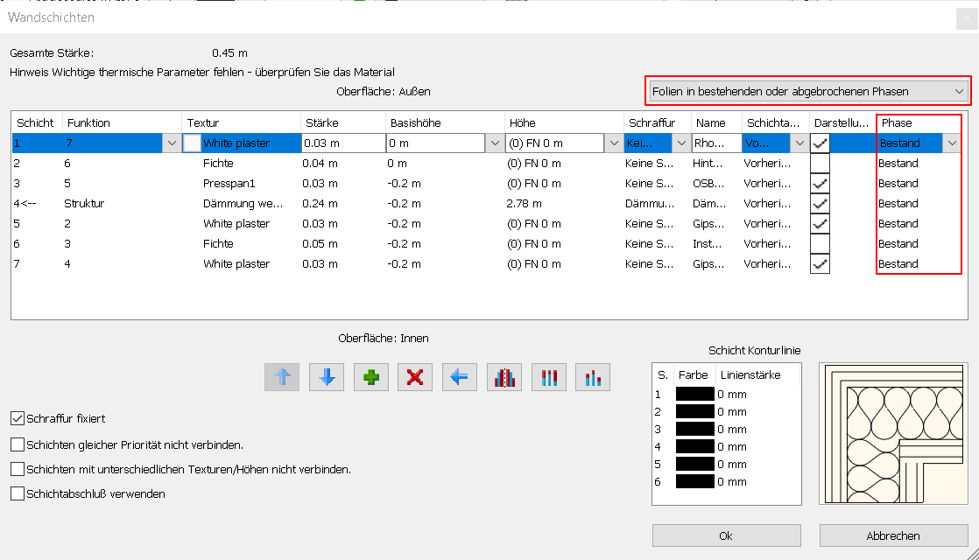Click the Stärke column header

[x=342, y=122]
